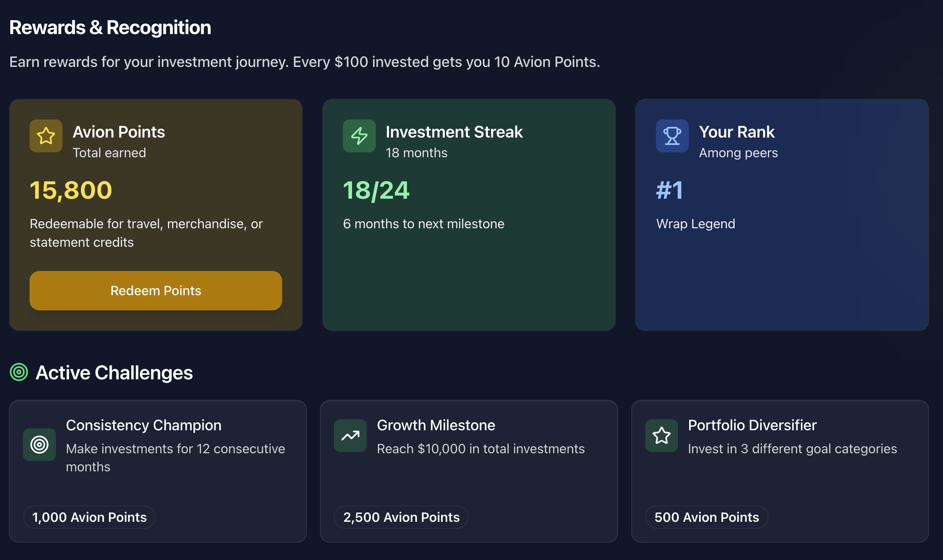943x560 pixels.
Task: Click the Avion Points star icon
Action: [46, 136]
